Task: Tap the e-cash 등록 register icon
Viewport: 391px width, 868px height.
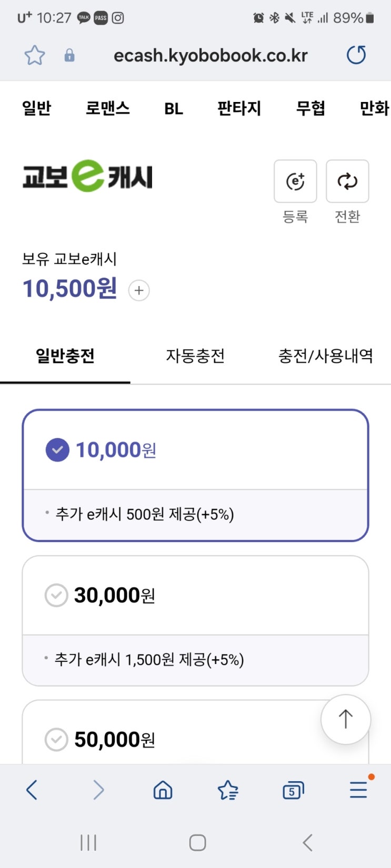Action: (295, 181)
